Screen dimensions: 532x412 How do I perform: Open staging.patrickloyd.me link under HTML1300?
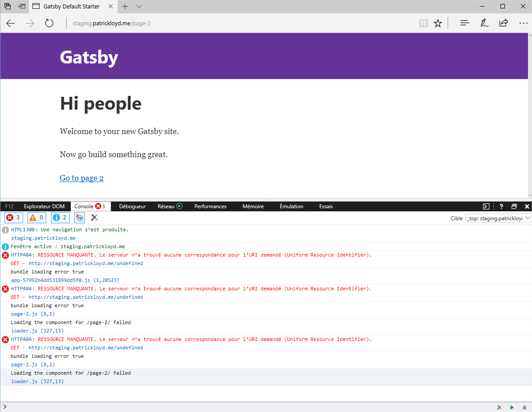(x=44, y=238)
